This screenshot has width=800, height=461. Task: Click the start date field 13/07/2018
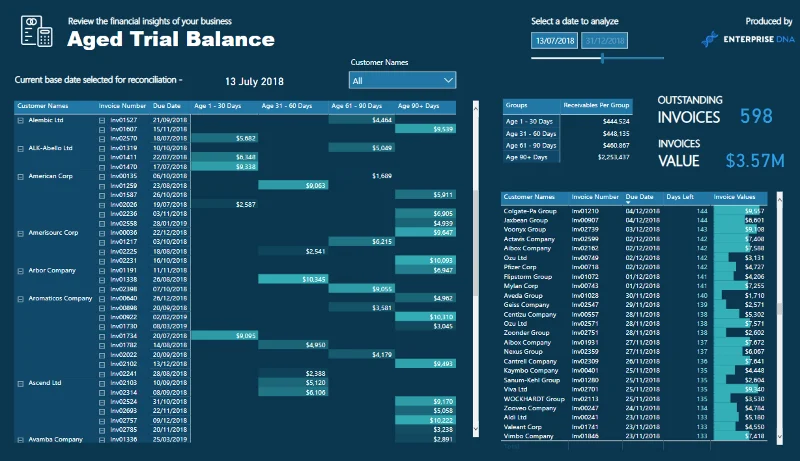[555, 41]
